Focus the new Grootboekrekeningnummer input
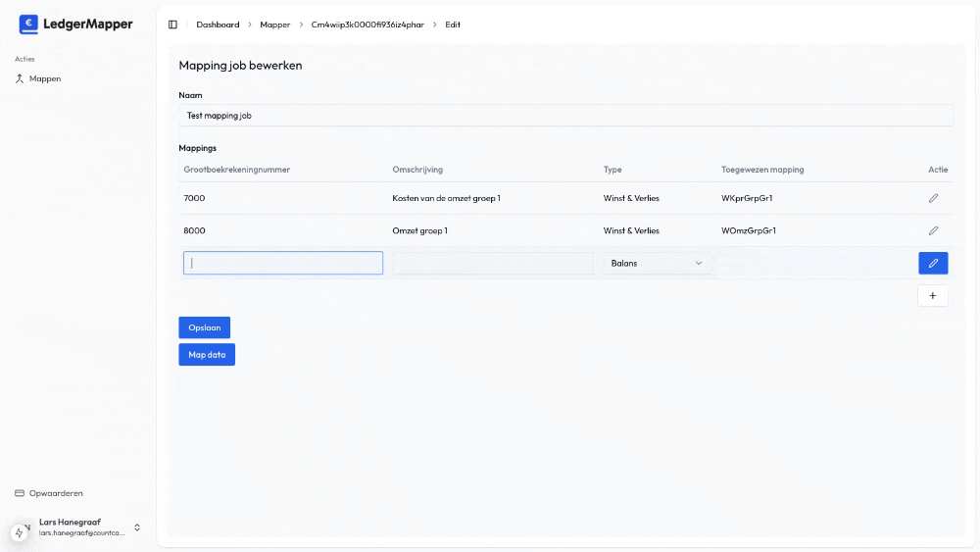Viewport: 980px width, 552px height. pyautogui.click(x=283, y=263)
